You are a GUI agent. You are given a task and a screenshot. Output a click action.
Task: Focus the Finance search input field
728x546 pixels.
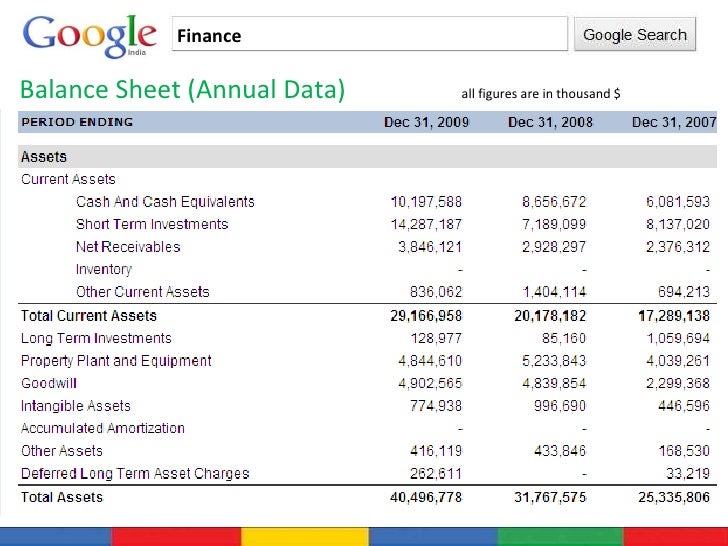370,34
